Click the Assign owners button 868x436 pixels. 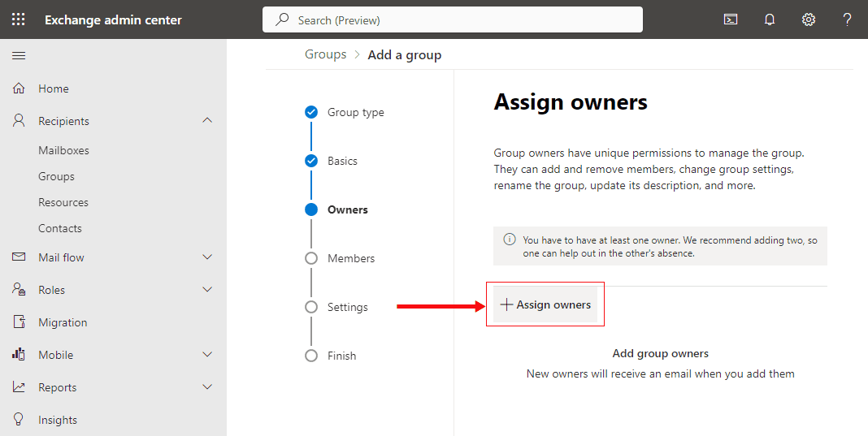click(545, 304)
